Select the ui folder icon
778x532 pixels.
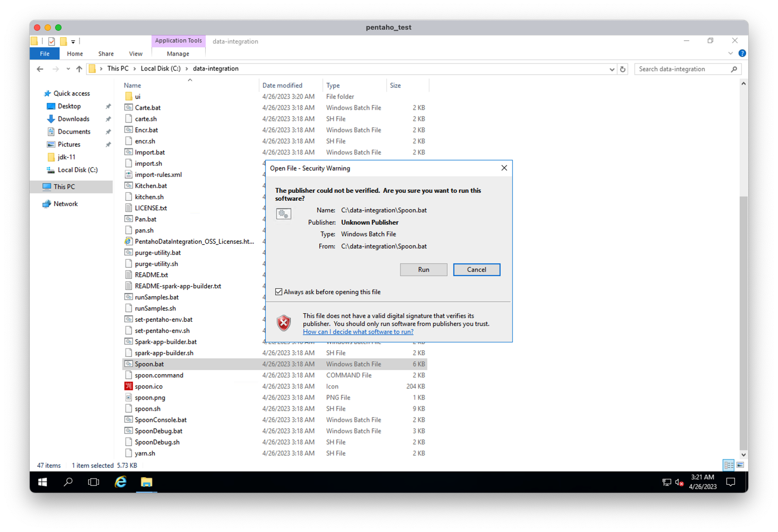128,96
